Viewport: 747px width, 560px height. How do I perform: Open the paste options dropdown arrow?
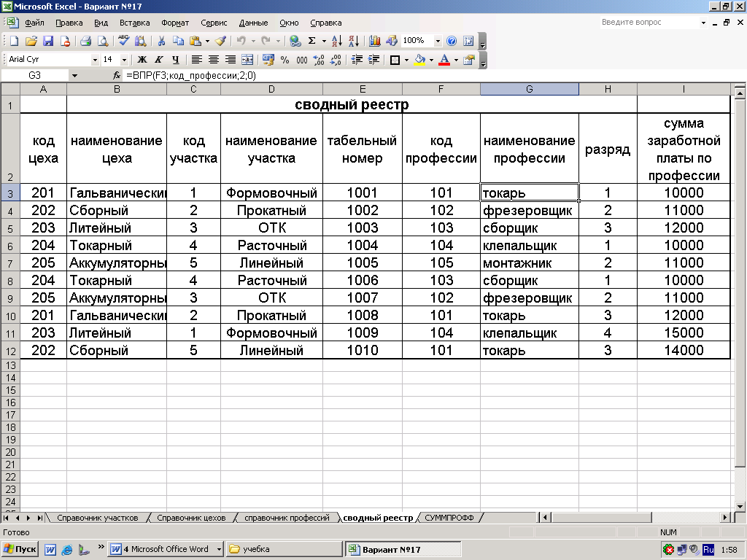[207, 41]
